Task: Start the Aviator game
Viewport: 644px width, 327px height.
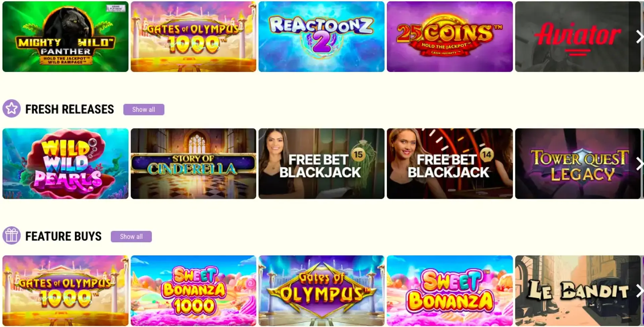Action: tap(578, 37)
